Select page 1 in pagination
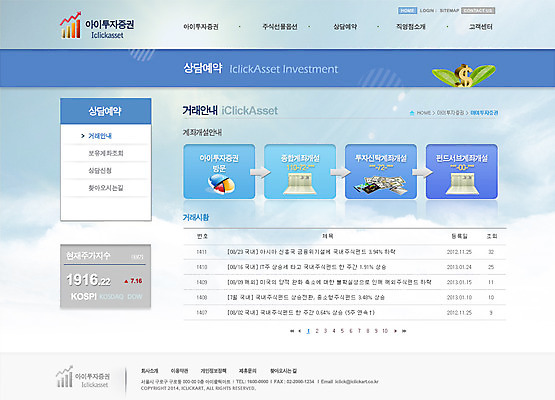 coord(308,331)
